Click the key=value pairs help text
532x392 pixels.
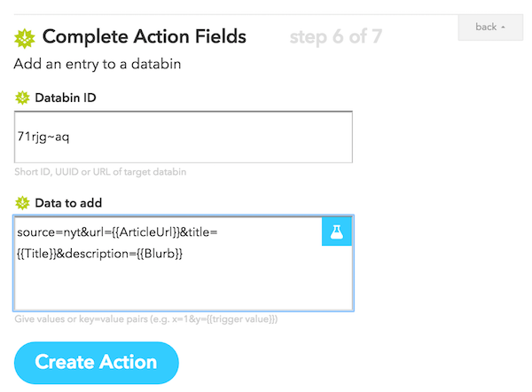click(146, 319)
